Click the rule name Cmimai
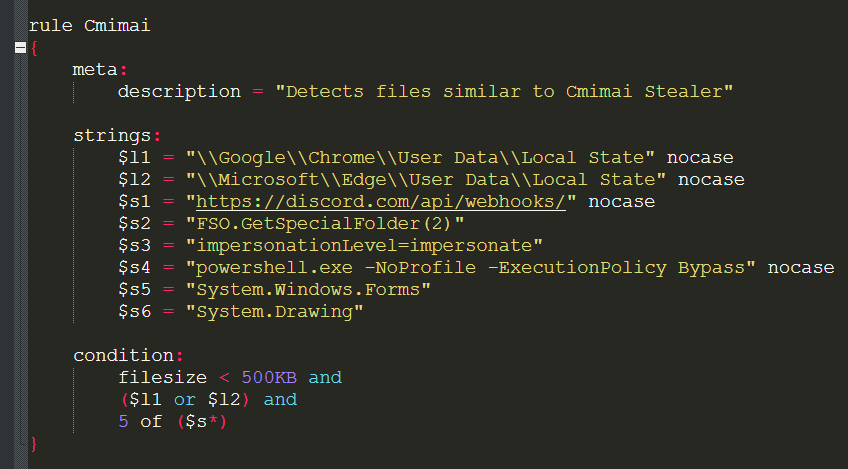 (x=117, y=25)
